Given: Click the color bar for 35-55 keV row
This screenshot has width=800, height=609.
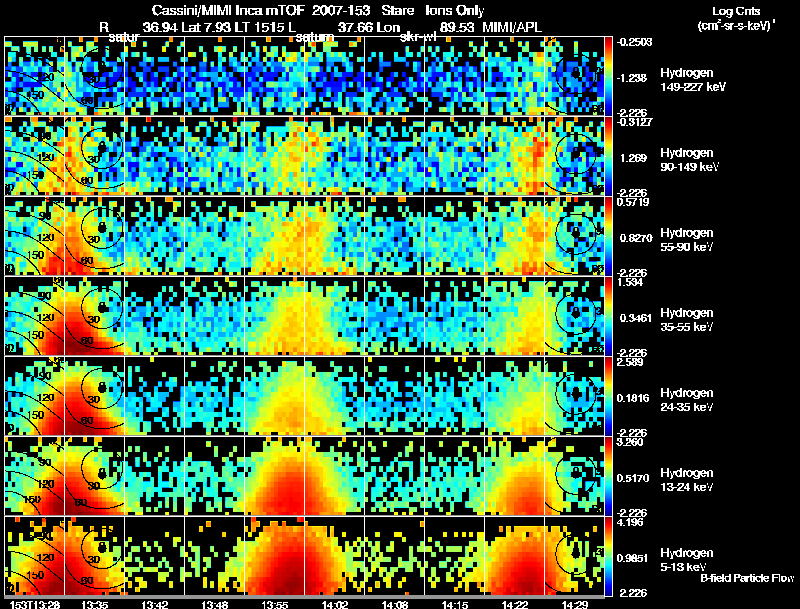Looking at the screenshot, I should pyautogui.click(x=609, y=316).
